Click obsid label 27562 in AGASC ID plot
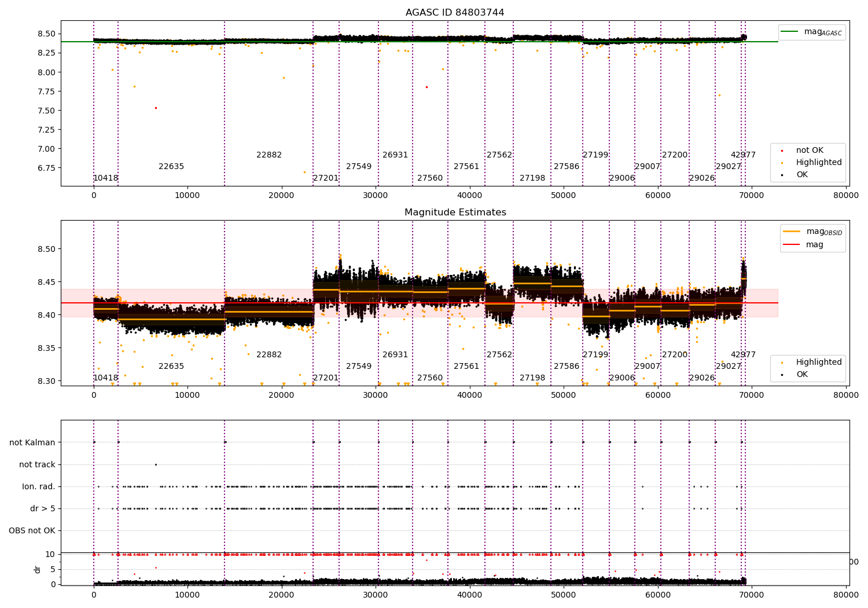Image resolution: width=868 pixels, height=608 pixels. (x=499, y=155)
